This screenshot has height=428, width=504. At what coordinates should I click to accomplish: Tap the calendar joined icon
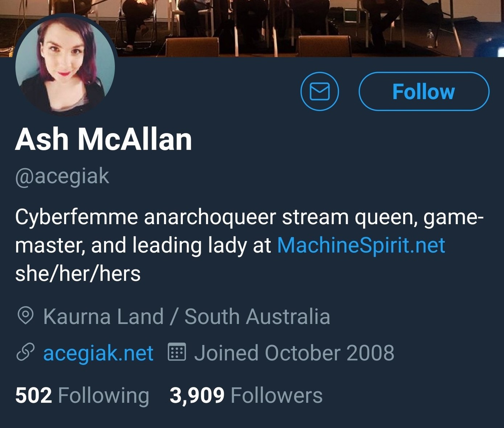point(177,352)
